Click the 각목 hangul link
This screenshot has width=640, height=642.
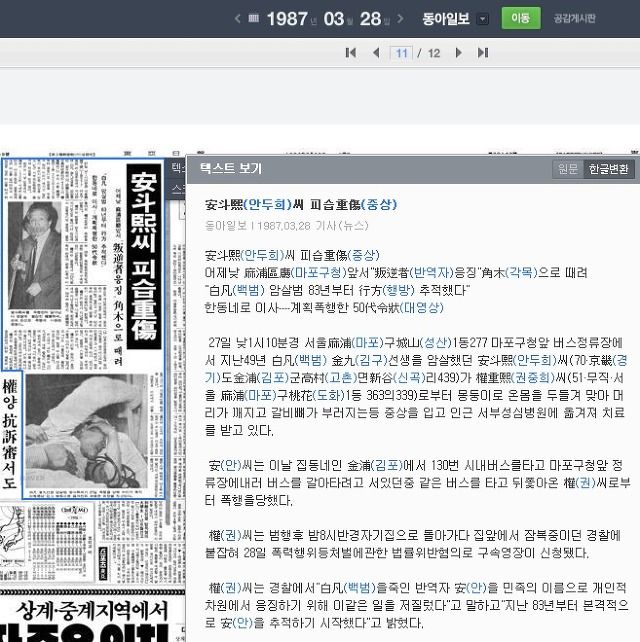pyautogui.click(x=521, y=273)
